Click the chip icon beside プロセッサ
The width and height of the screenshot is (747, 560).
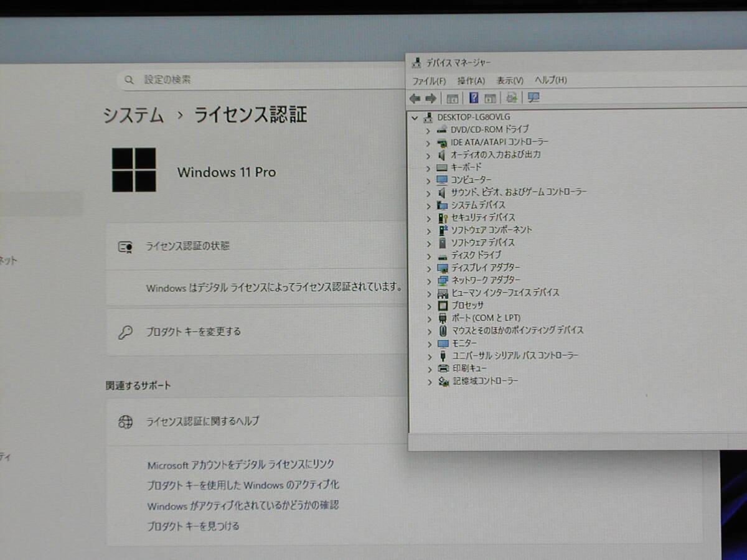(443, 306)
